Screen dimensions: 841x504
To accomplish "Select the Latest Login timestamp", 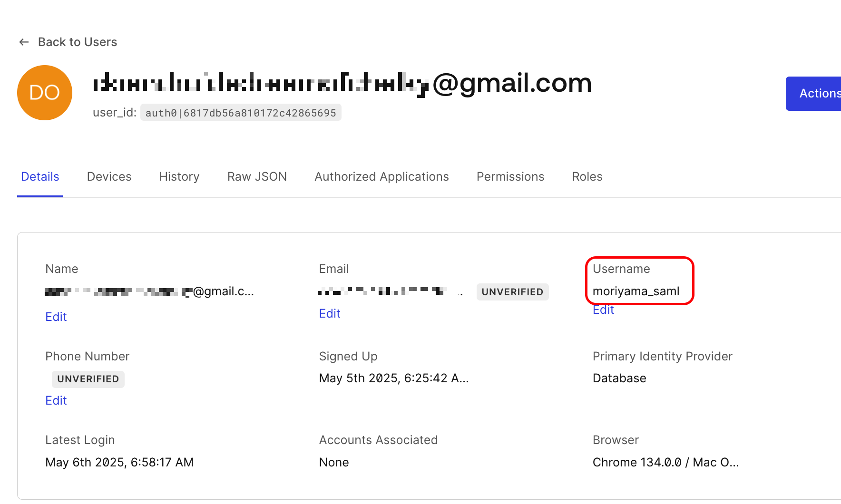I will [119, 463].
